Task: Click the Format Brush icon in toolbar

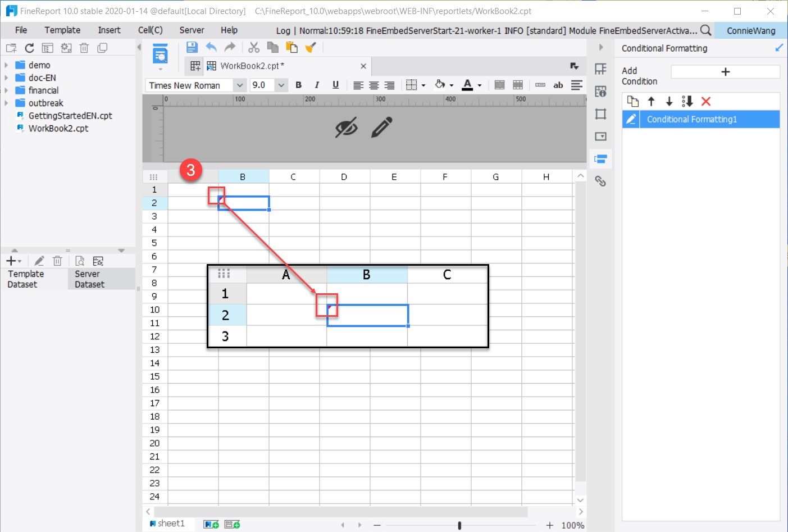Action: point(311,47)
